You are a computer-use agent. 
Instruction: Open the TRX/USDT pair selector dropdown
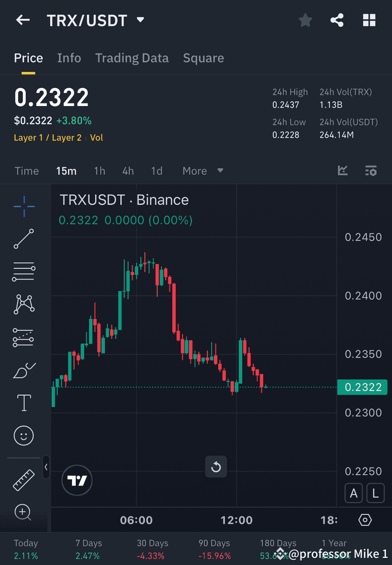point(140,20)
